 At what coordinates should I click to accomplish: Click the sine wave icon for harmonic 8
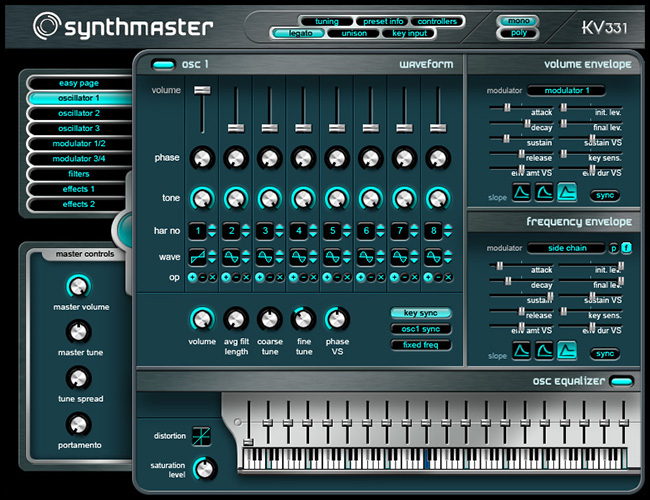point(434,257)
